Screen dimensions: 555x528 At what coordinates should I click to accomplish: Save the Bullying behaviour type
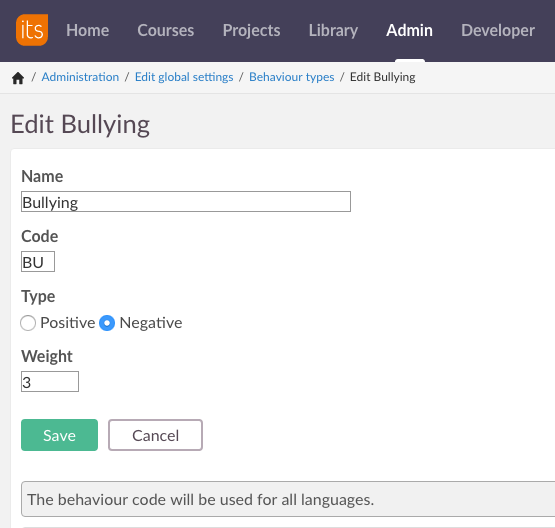point(59,435)
